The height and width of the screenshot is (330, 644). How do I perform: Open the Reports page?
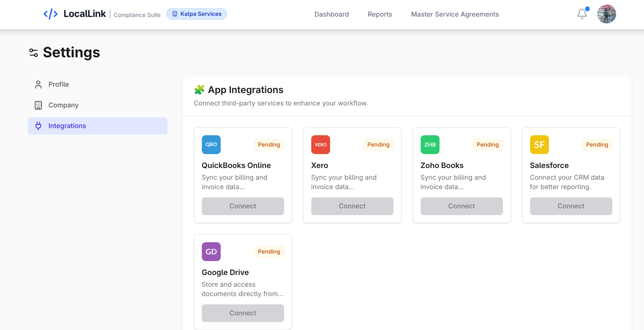(380, 14)
